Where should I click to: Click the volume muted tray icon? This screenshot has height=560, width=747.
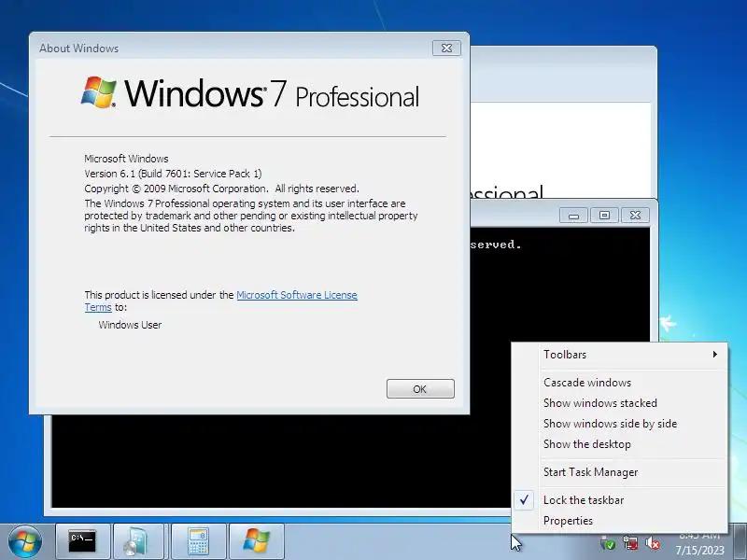(652, 543)
